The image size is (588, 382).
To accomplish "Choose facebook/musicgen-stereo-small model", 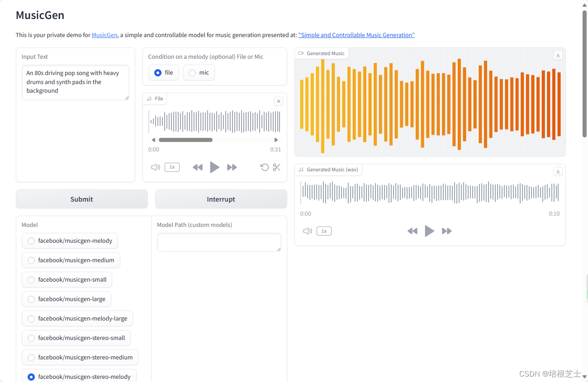I will (x=76, y=338).
